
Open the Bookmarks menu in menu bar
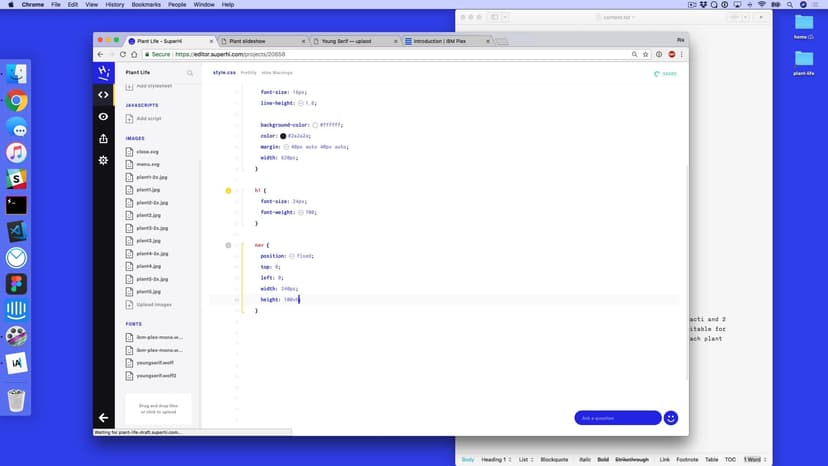click(x=147, y=5)
